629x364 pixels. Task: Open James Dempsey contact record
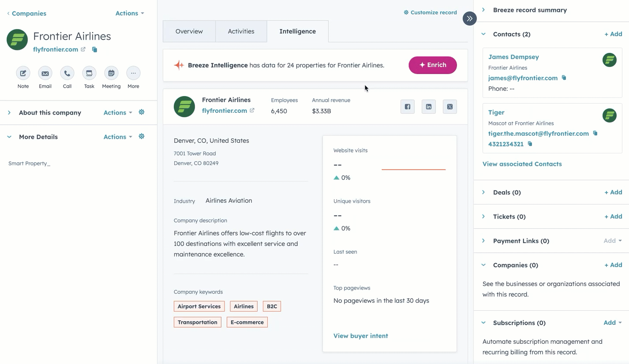pos(513,57)
